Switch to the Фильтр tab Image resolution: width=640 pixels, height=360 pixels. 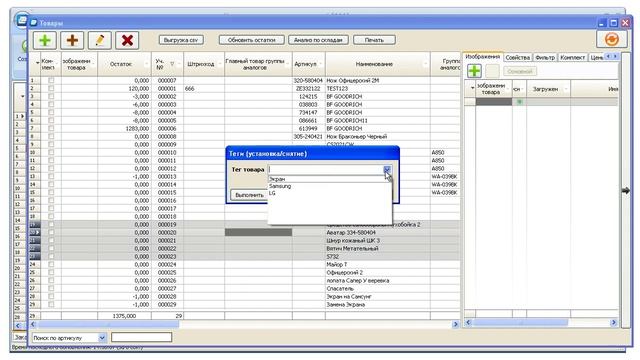545,58
